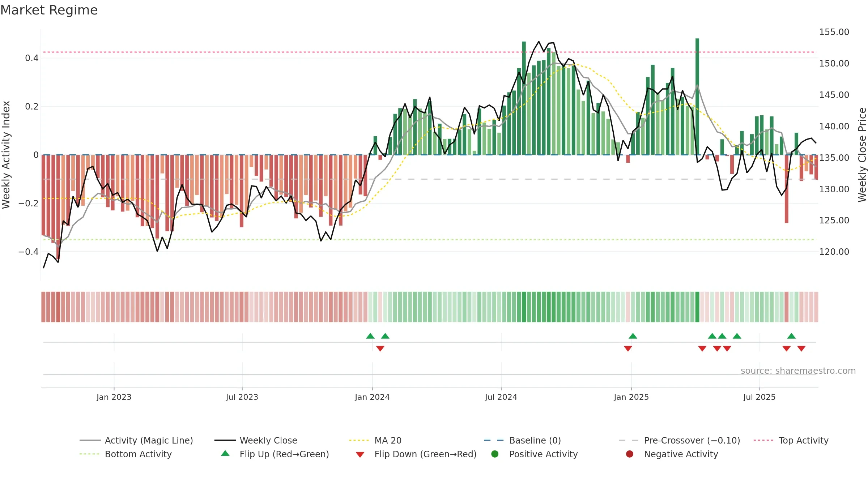Click the last flip-up marker after Jul 2025
Image resolution: width=868 pixels, height=488 pixels.
791,336
